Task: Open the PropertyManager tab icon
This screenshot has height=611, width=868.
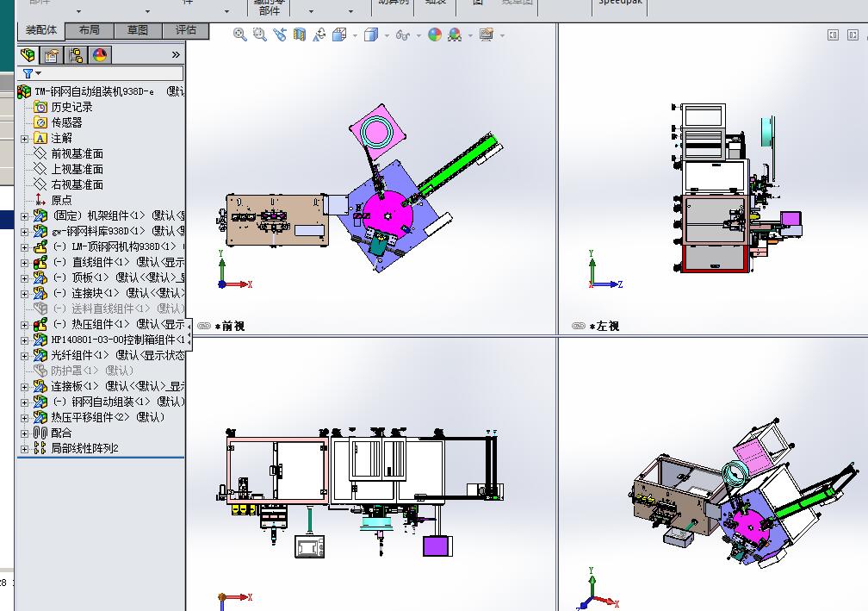Action: pyautogui.click(x=50, y=53)
